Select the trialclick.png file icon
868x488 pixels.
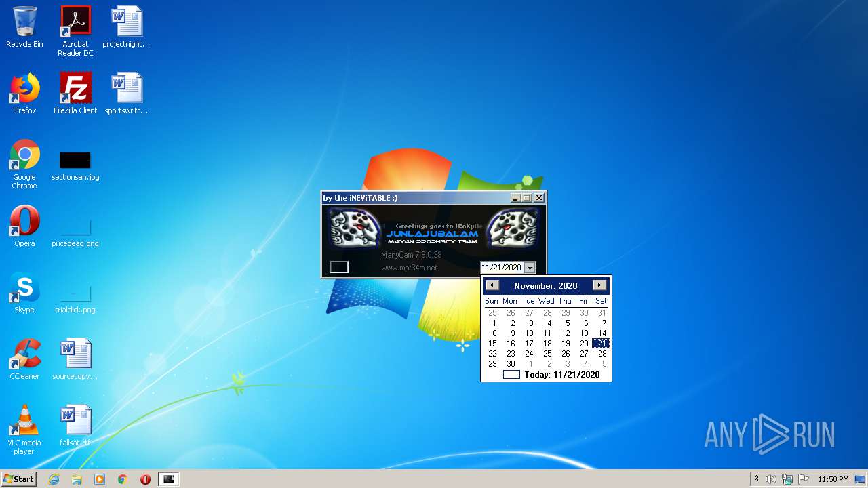pos(75,299)
